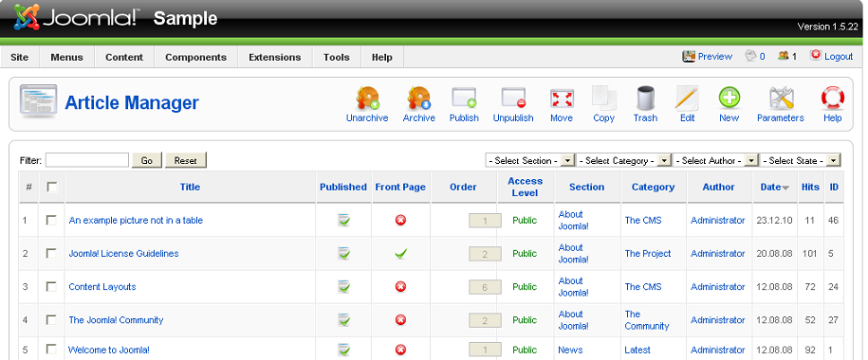Viewport: 868px width, 360px height.
Task: Toggle front page for Content Layouts
Action: (400, 286)
